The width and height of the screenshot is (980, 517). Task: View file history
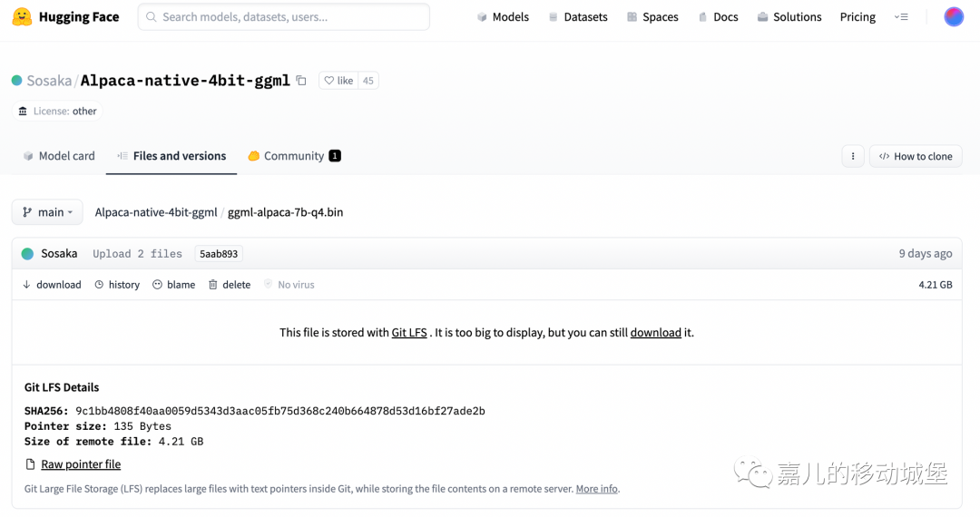coord(117,285)
